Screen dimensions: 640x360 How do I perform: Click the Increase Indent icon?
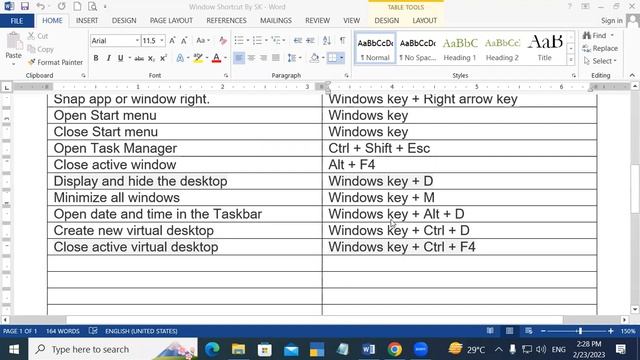[311, 40]
